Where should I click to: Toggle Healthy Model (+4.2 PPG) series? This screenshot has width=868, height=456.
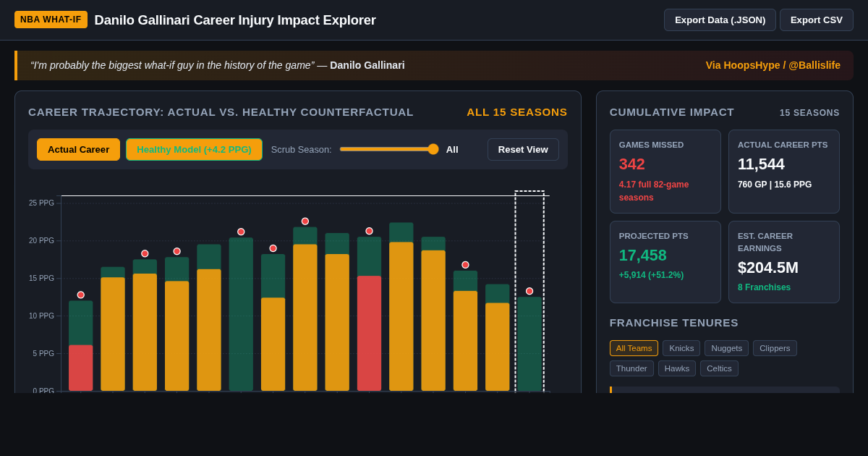click(x=194, y=149)
